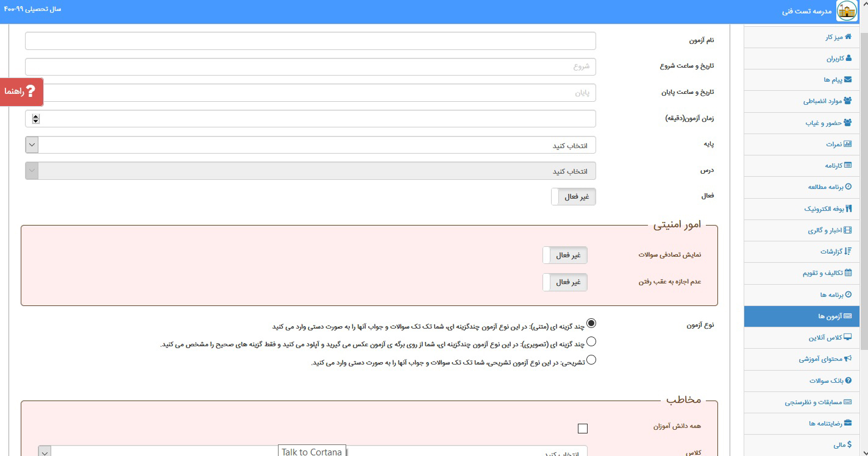Click the people icon next to حضور و غیاب

click(x=848, y=123)
